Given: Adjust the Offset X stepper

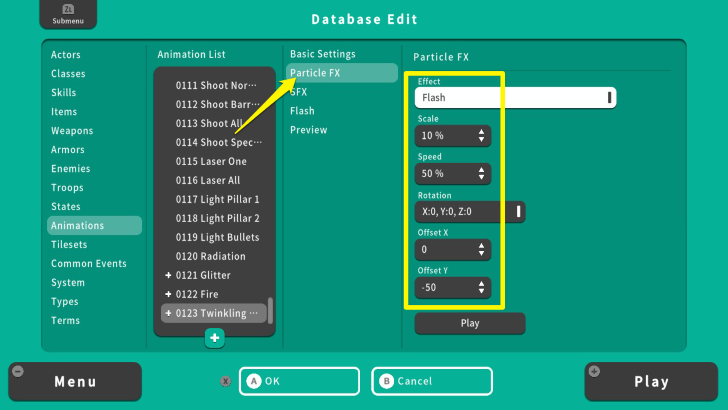Looking at the screenshot, I should pos(453,250).
